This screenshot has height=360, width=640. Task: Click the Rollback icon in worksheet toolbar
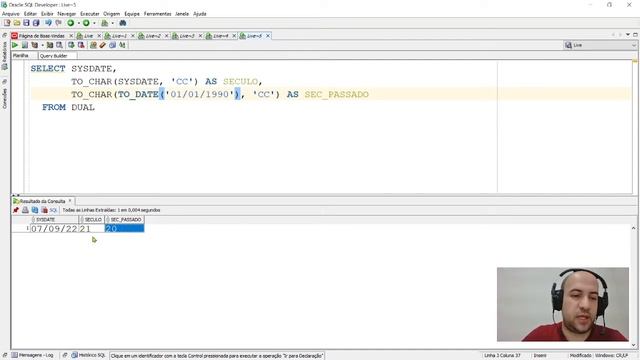click(81, 45)
